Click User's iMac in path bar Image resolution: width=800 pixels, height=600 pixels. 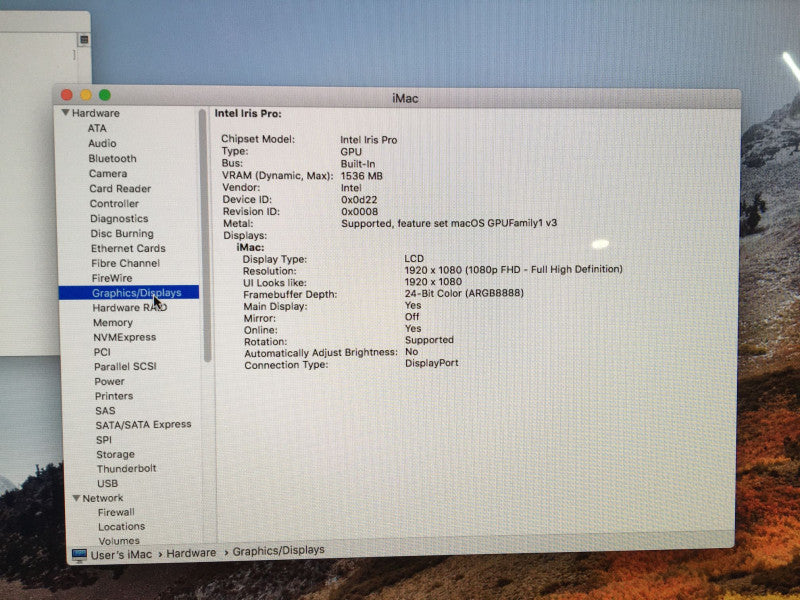121,555
